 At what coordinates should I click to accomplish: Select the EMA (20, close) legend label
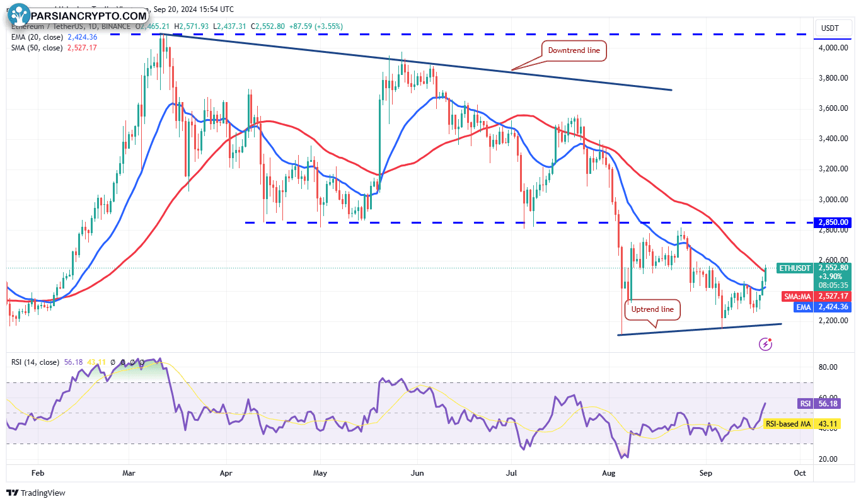(36, 37)
